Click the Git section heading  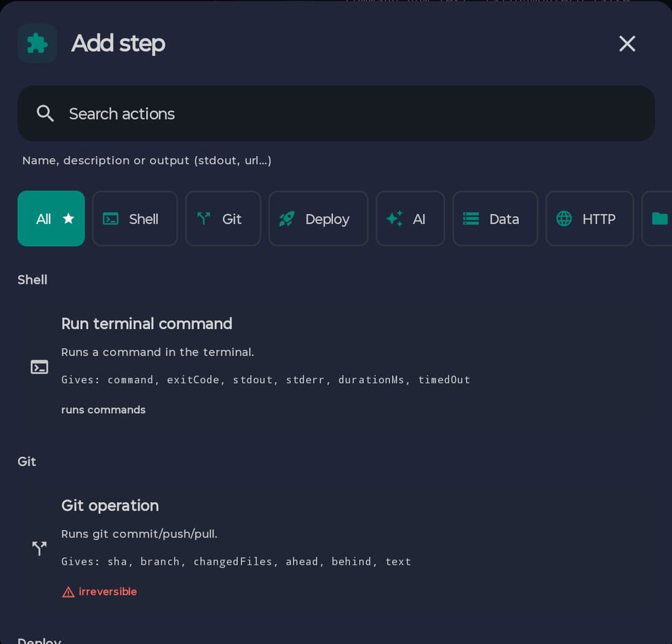pos(27,462)
